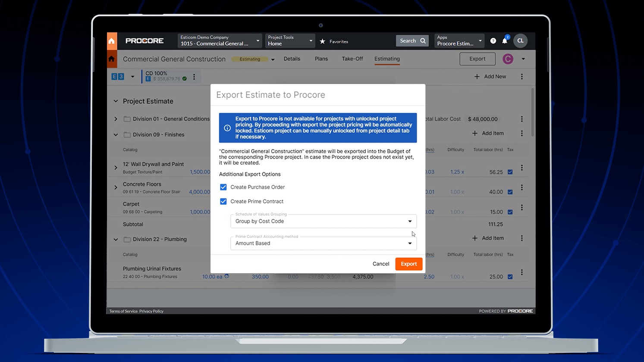The height and width of the screenshot is (362, 644).
Task: Open the Project Tools Home dropdown
Action: coord(290,41)
